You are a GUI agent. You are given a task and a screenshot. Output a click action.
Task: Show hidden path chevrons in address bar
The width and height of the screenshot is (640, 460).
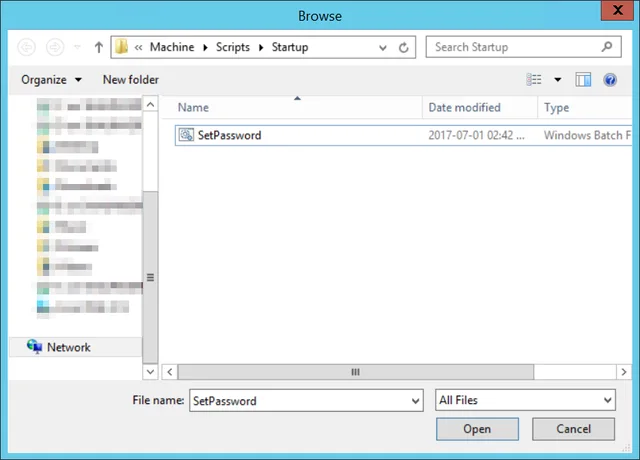(138, 47)
